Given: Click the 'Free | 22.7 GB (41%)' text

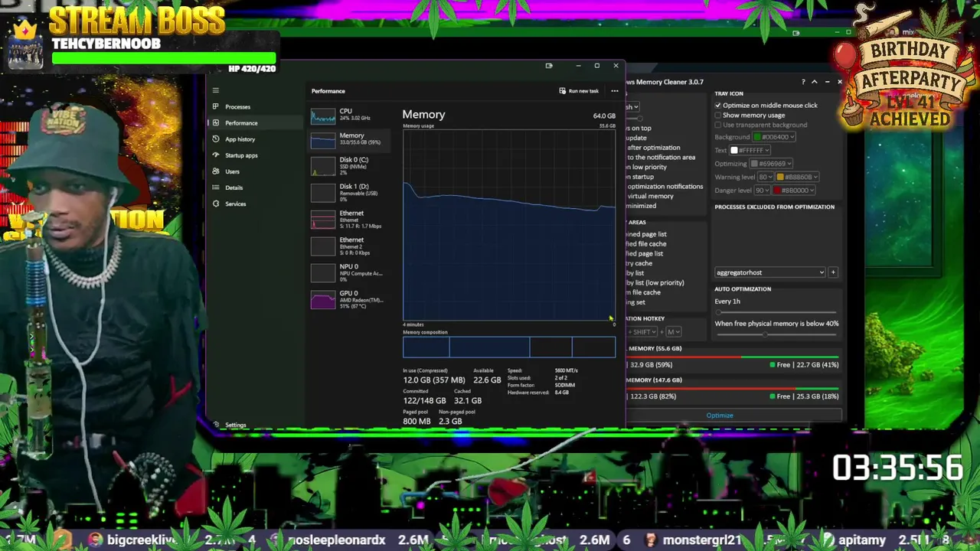Looking at the screenshot, I should (x=808, y=365).
